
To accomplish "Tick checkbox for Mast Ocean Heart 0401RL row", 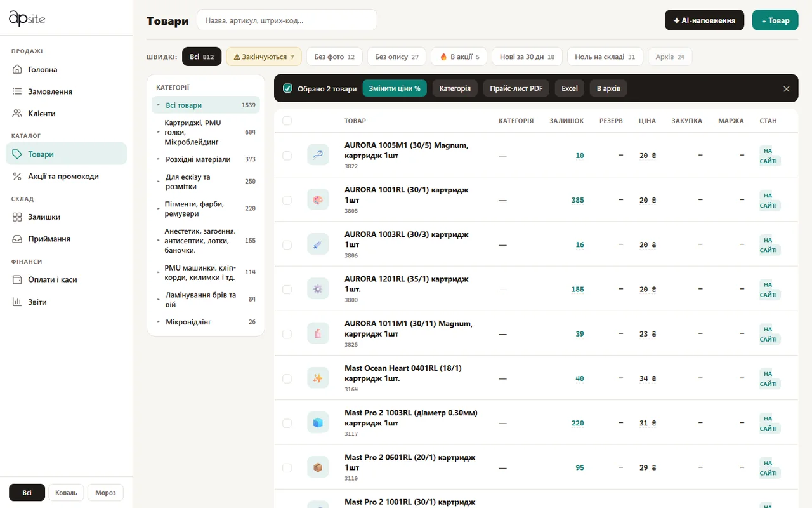I will click(x=287, y=378).
